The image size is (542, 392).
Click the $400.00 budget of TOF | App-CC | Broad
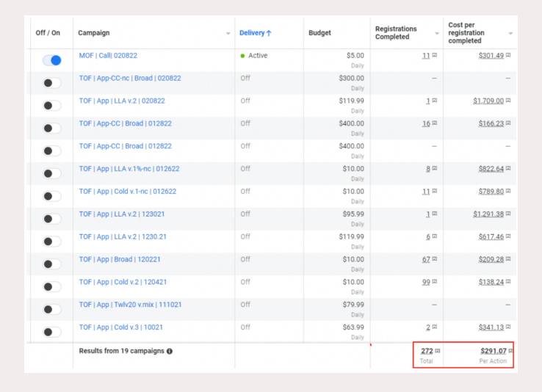[351, 123]
